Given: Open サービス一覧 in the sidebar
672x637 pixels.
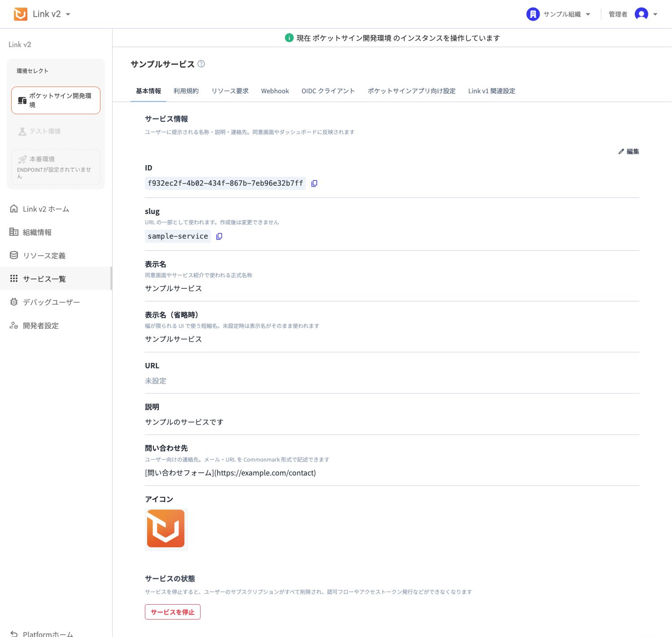Looking at the screenshot, I should 56,279.
